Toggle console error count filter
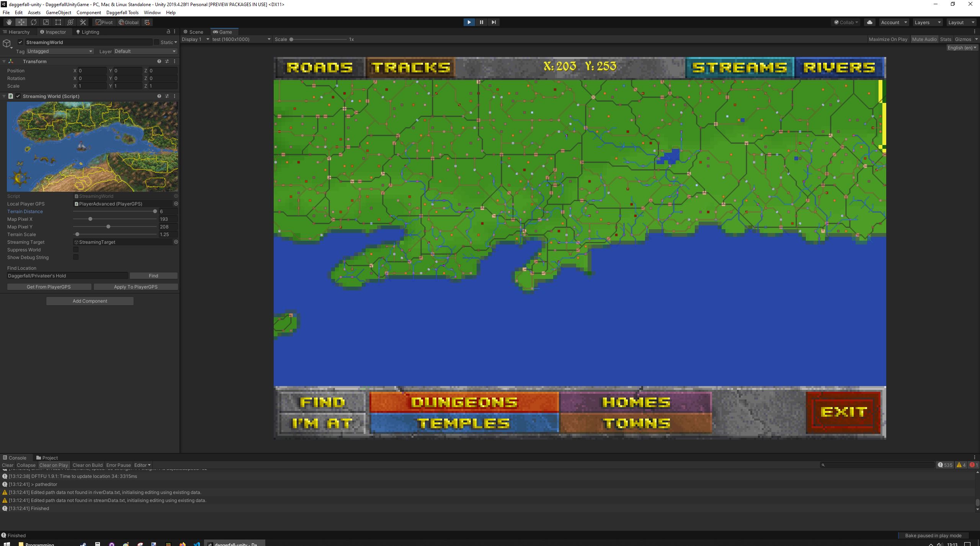The image size is (980, 546). pyautogui.click(x=973, y=465)
